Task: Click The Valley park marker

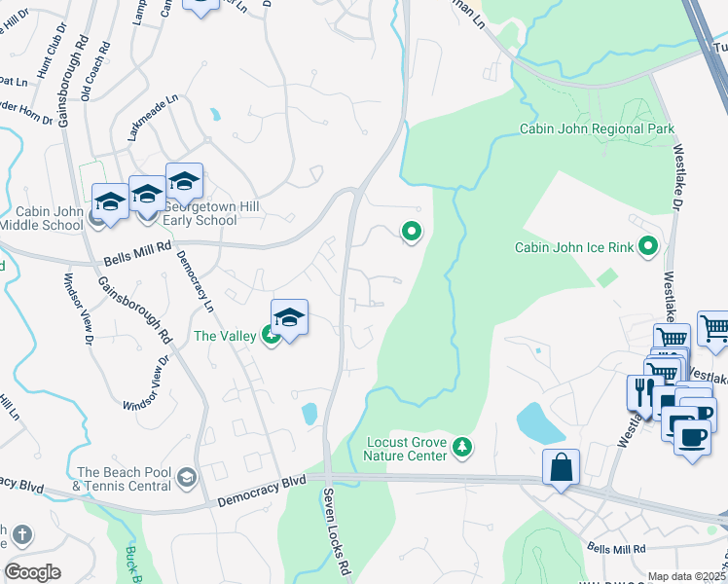Action: 269,335
